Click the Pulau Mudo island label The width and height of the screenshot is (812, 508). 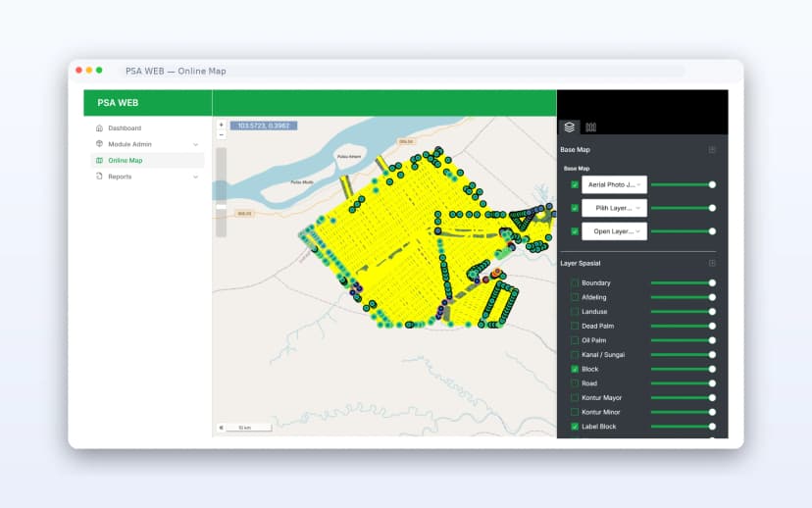302,182
